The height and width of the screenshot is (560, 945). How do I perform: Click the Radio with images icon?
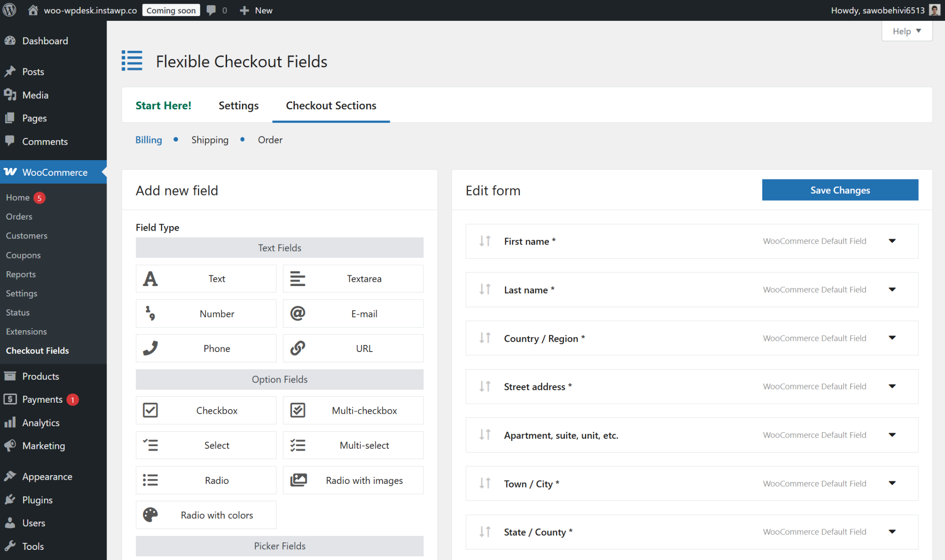(298, 480)
